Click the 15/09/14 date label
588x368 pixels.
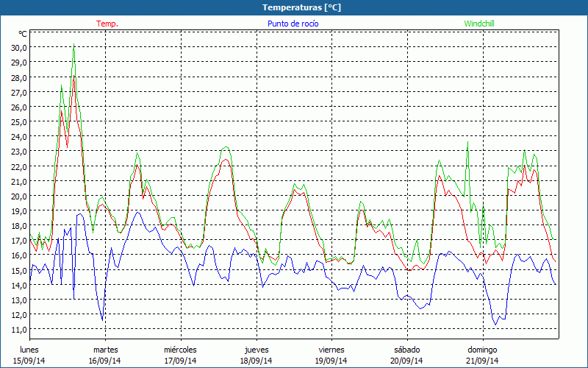[29, 361]
